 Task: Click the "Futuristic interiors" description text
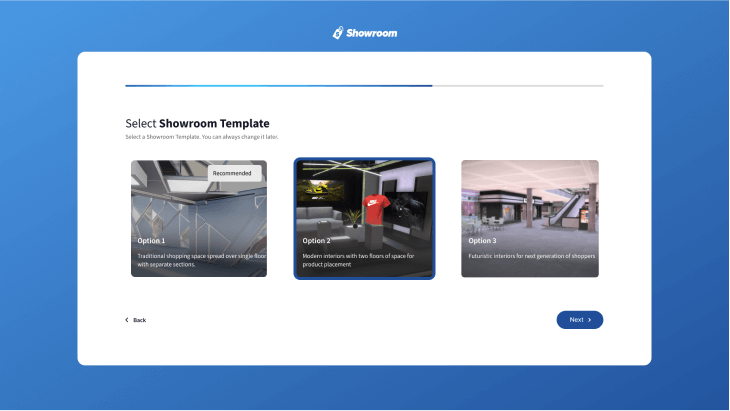tap(531, 256)
